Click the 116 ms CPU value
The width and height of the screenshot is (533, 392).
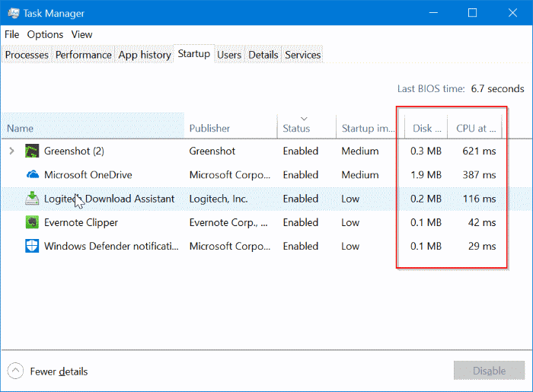(x=479, y=199)
